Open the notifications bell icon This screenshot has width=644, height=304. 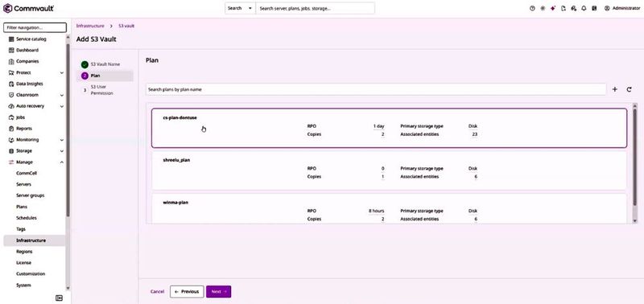[584, 8]
